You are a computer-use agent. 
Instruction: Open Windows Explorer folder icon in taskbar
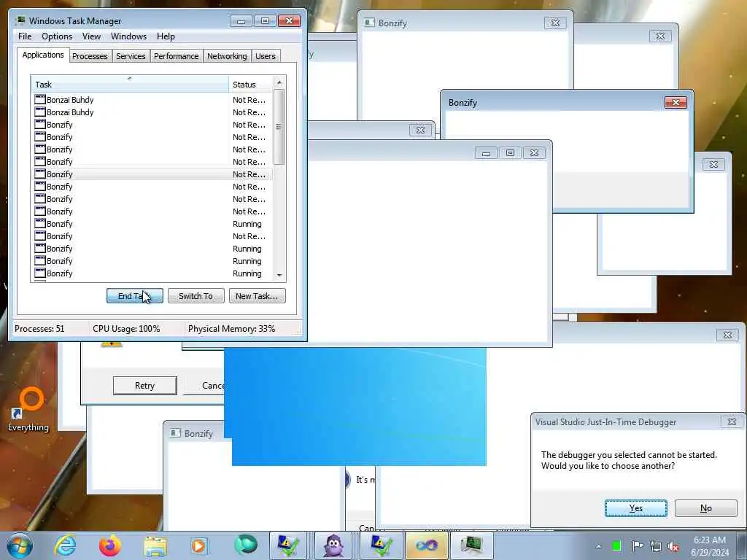click(x=155, y=547)
